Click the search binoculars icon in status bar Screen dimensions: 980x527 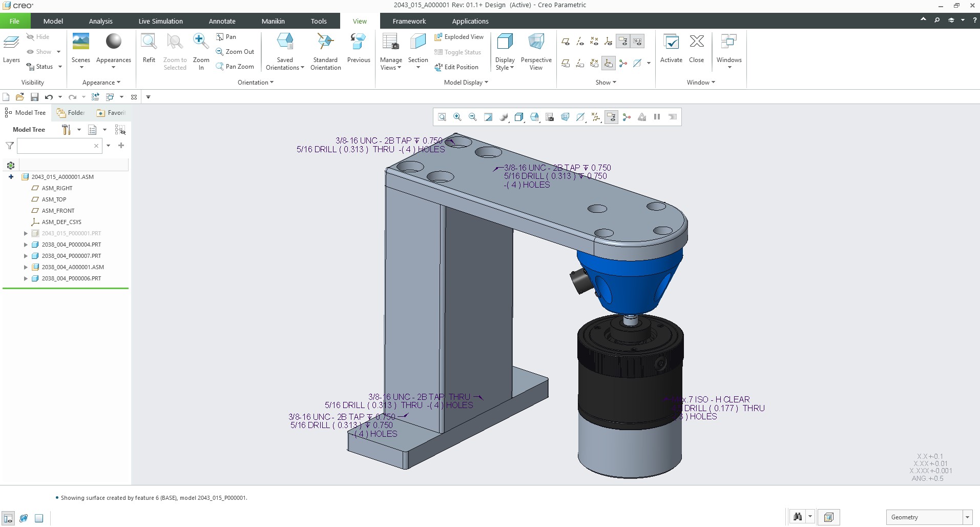click(x=798, y=517)
